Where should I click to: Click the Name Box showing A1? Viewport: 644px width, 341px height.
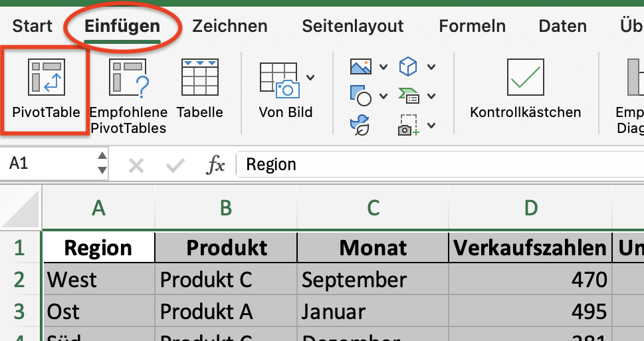pyautogui.click(x=49, y=164)
